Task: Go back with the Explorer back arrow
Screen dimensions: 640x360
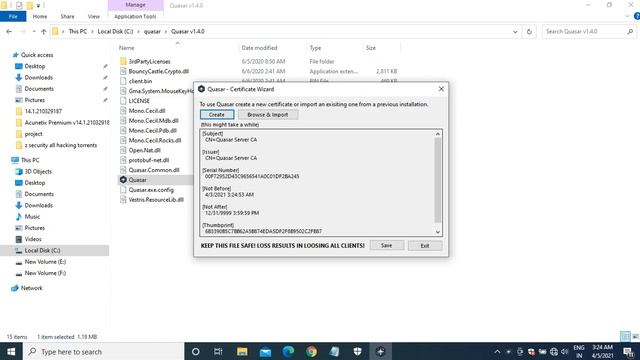Action: (x=9, y=31)
